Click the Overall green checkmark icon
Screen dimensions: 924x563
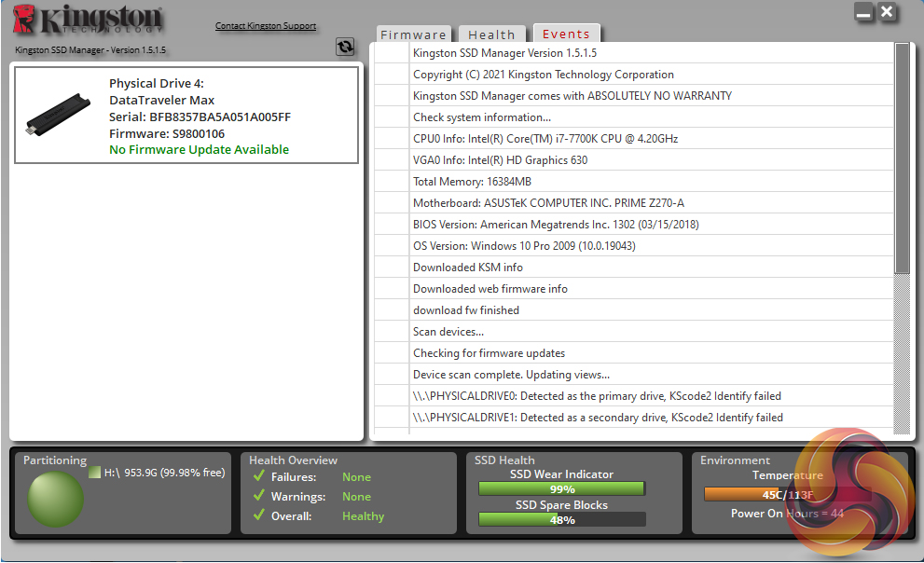pos(258,515)
